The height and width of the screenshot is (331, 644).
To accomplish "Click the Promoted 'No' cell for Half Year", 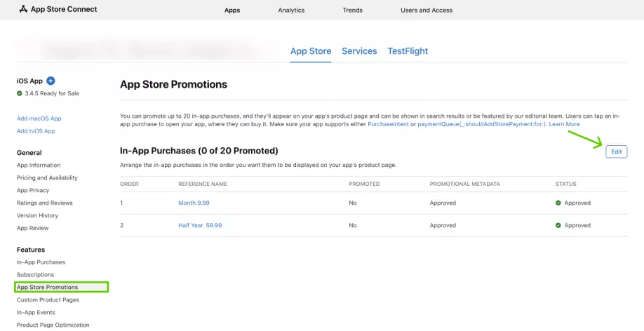I will pyautogui.click(x=353, y=225).
